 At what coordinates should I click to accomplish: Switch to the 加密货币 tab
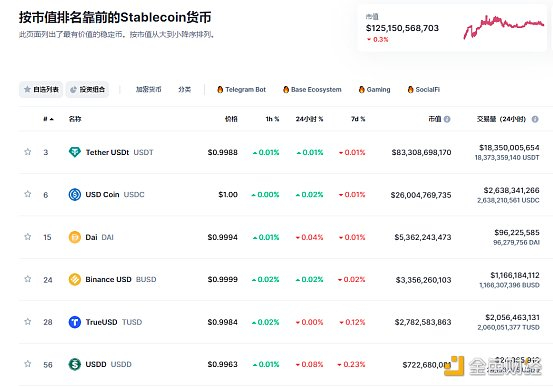pyautogui.click(x=149, y=90)
